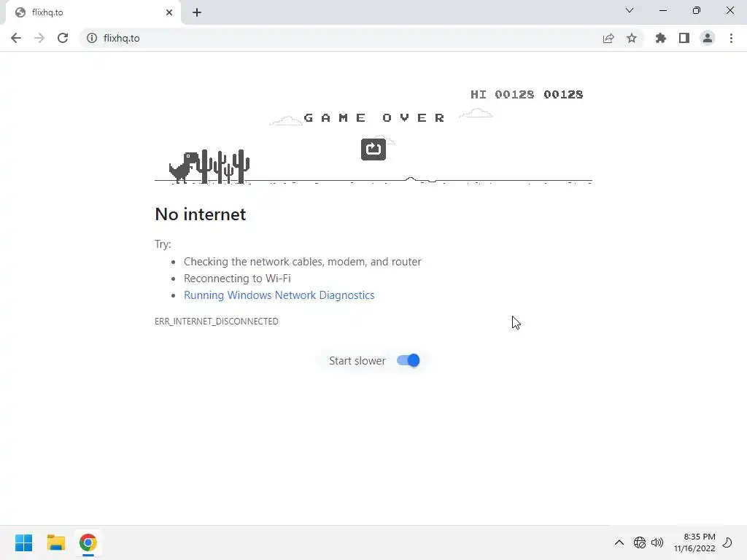Image resolution: width=747 pixels, height=560 pixels.
Task: Open Chrome's three-dot menu
Action: pyautogui.click(x=731, y=38)
